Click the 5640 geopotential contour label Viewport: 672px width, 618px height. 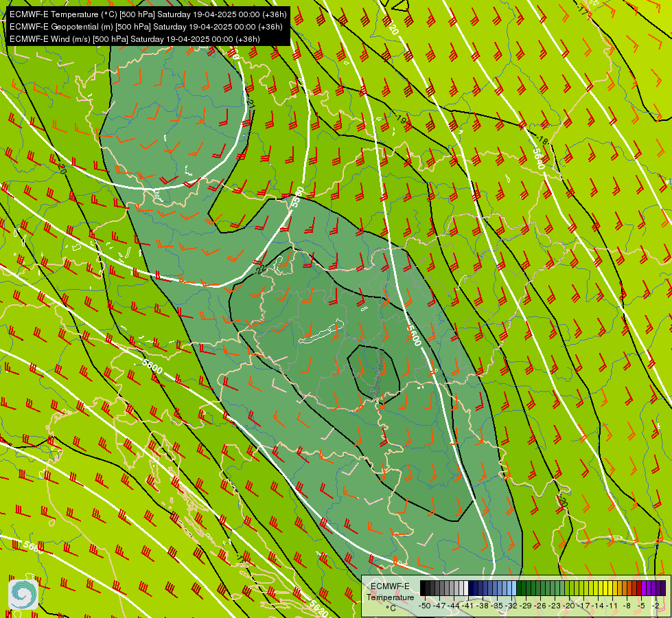coord(539,158)
